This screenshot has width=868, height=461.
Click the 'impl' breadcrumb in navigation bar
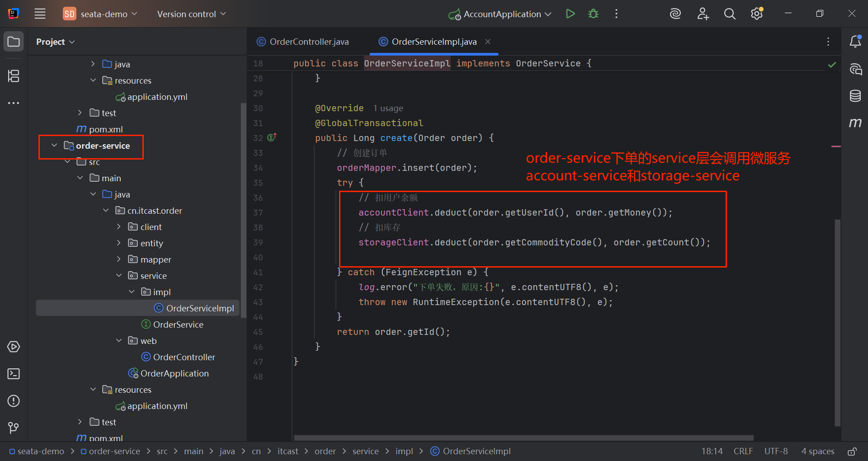tap(404, 451)
